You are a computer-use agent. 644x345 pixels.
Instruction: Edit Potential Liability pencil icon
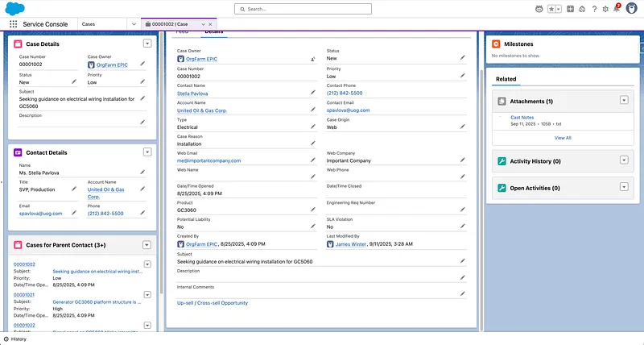tap(312, 227)
